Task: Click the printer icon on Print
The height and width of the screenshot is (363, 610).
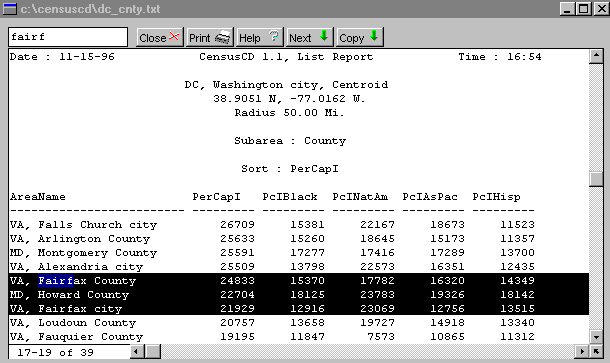Action: tap(222, 38)
